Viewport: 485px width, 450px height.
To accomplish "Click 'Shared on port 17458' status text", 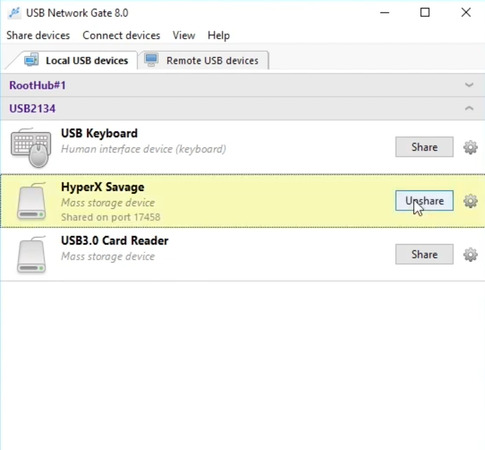I will tap(111, 217).
